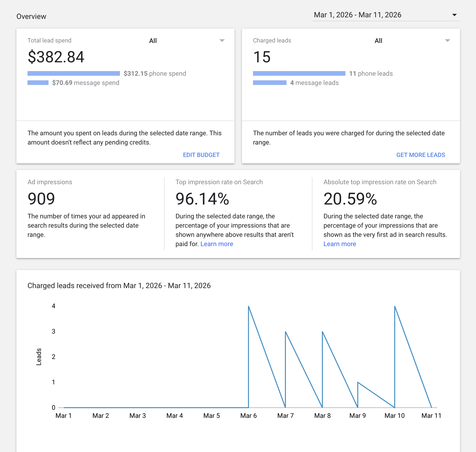The height and width of the screenshot is (452, 476).
Task: Expand the Total lead spend All filter
Action: click(x=153, y=41)
